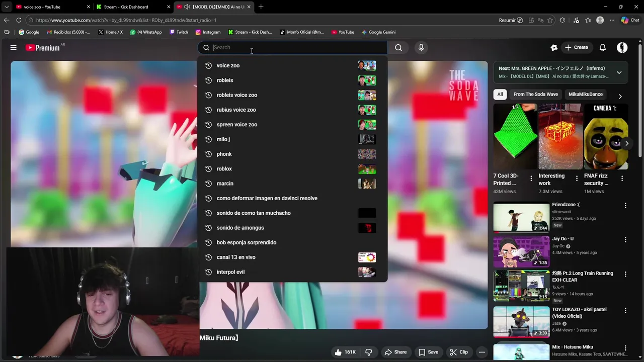Choose 'como deformar imagen en davinci resolve'
Image resolution: width=644 pixels, height=362 pixels.
292,198
